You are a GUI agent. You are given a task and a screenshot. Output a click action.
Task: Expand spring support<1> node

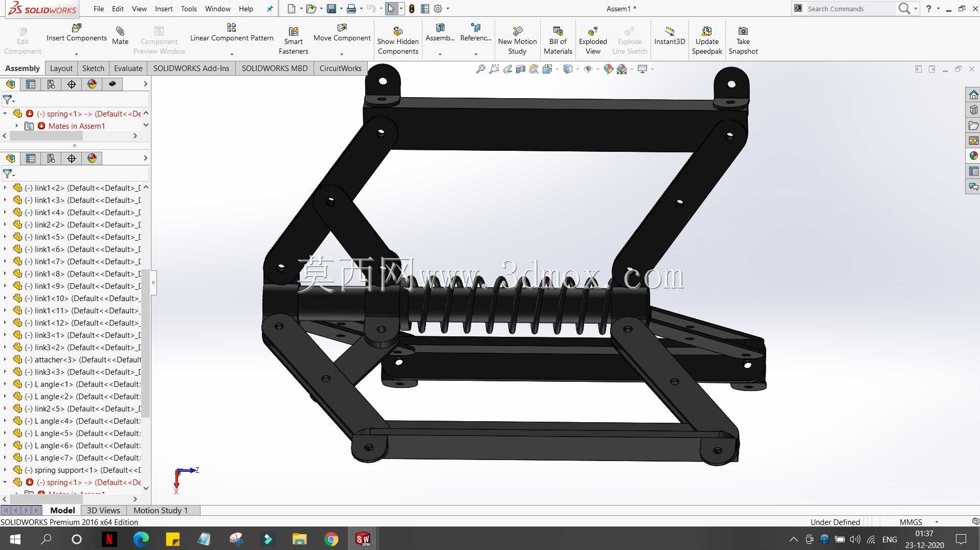(x=5, y=470)
